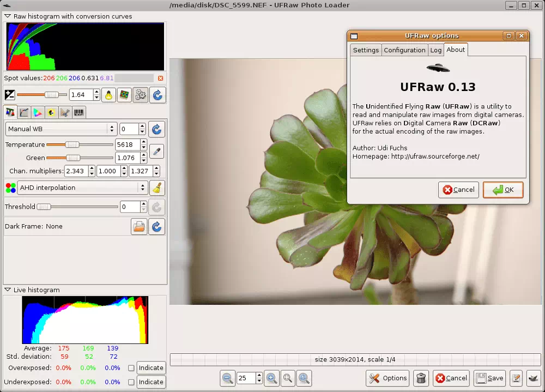Reset white balance with the arrow beside Manual WB
The height and width of the screenshot is (392, 545).
pos(157,129)
